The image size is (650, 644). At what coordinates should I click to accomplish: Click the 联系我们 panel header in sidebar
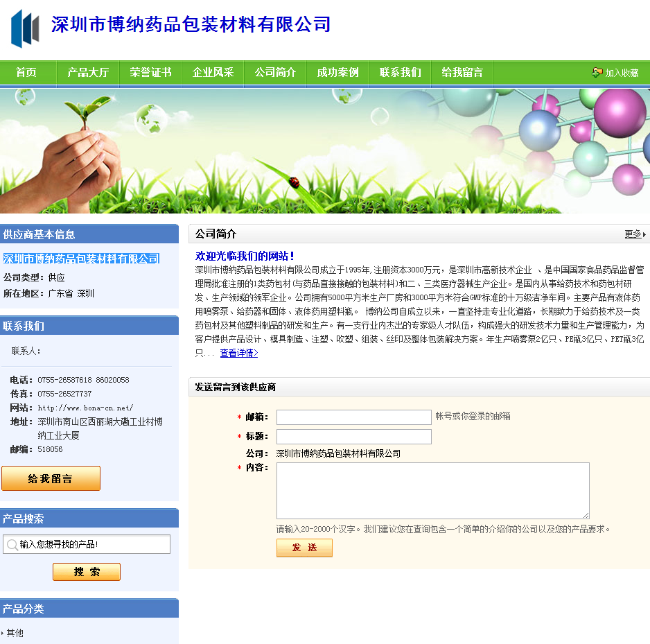[89, 326]
